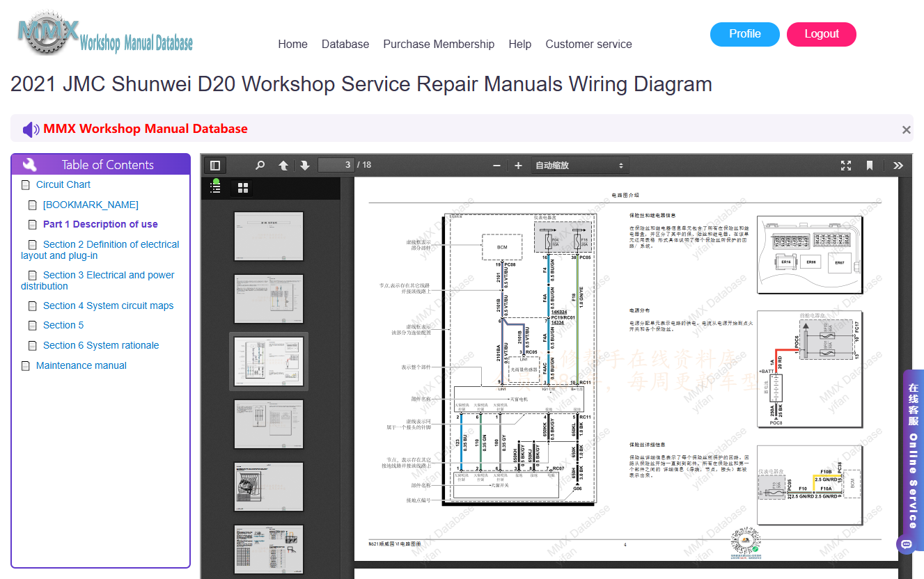Expand the Circuit Chart tree item

point(63,184)
